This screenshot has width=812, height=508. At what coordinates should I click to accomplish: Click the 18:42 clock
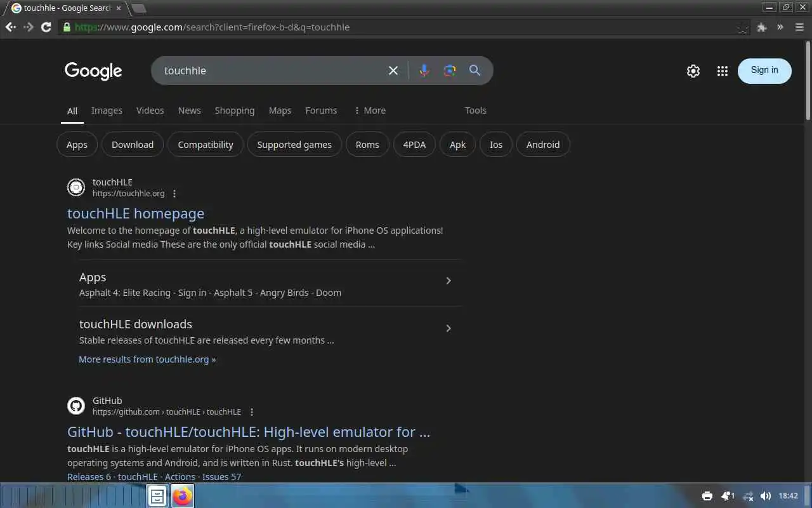pyautogui.click(x=788, y=496)
